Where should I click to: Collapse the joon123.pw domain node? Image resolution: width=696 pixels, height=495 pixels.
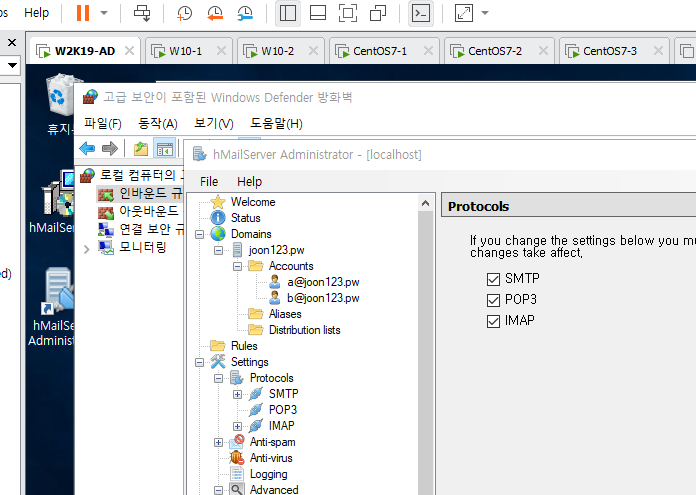pyautogui.click(x=218, y=250)
